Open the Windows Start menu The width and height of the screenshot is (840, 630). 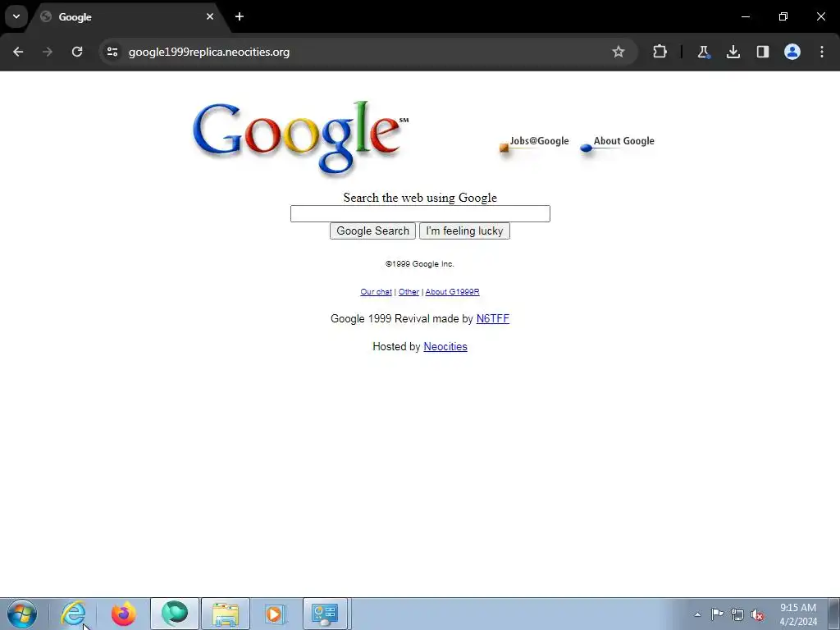tap(22, 614)
